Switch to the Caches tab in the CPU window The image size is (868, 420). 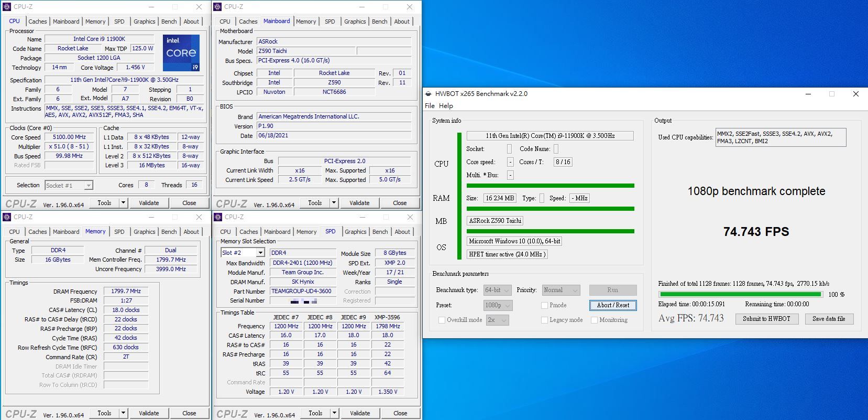[38, 21]
